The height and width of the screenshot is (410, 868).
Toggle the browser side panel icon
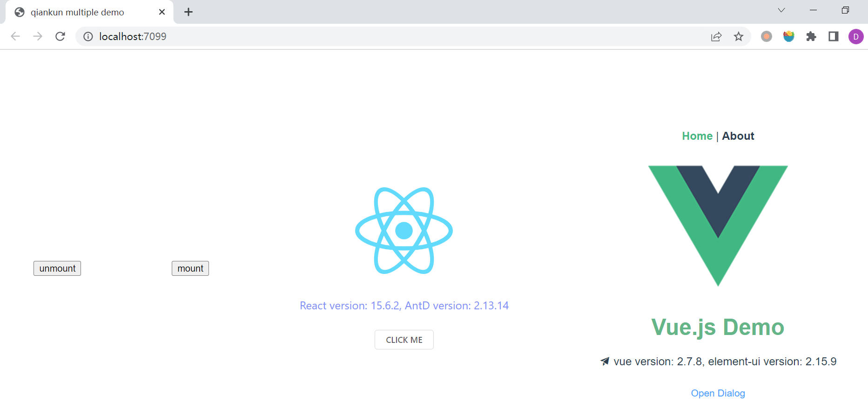(834, 36)
